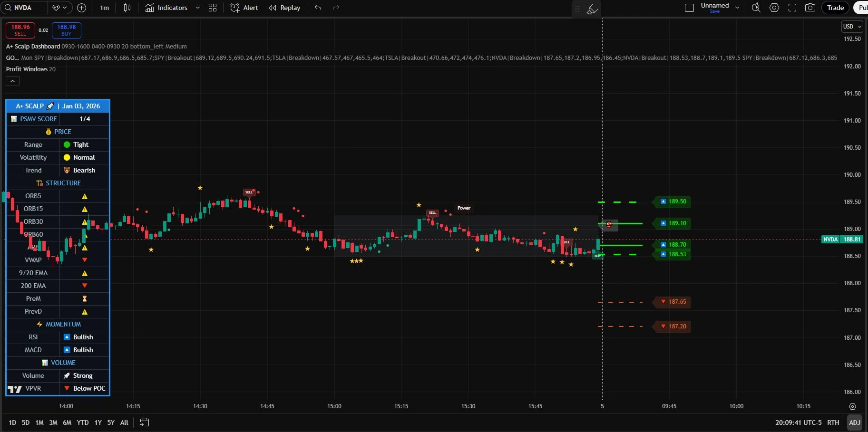This screenshot has height=432, width=868.
Task: Open time axis settings target icon
Action: pos(852,407)
